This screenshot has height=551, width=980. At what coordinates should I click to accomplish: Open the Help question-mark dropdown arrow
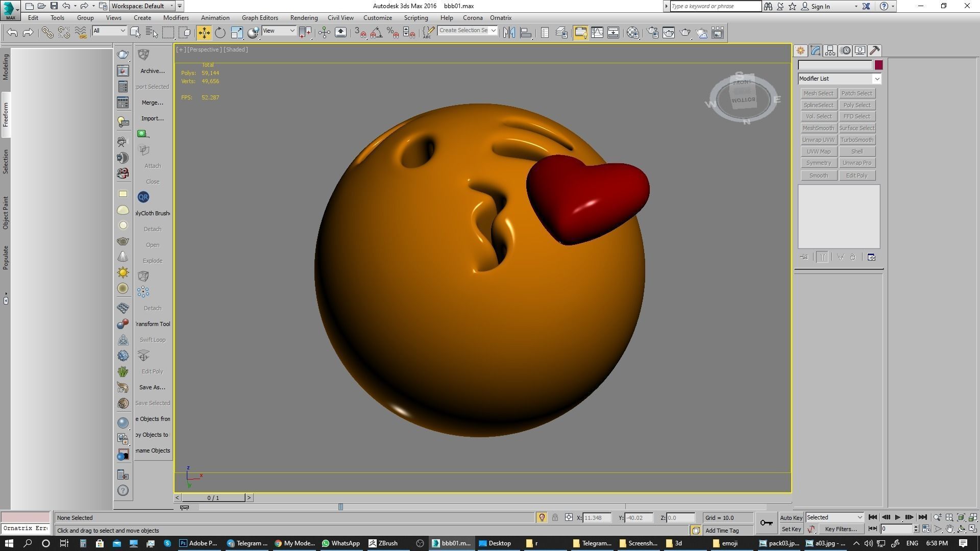[893, 7]
